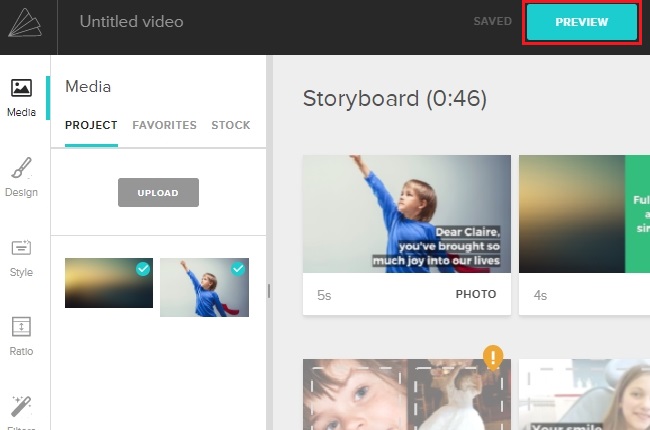Toggle checkmark on sunset gradient thumbnail
This screenshot has width=650, height=430.
click(x=143, y=269)
